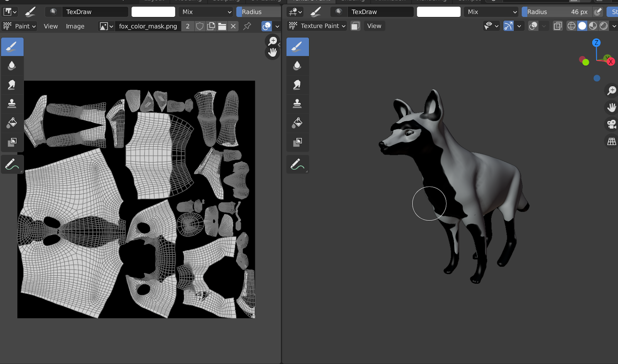The image size is (618, 364).
Task: Select the Mask tool in image editor
Action: point(12,142)
